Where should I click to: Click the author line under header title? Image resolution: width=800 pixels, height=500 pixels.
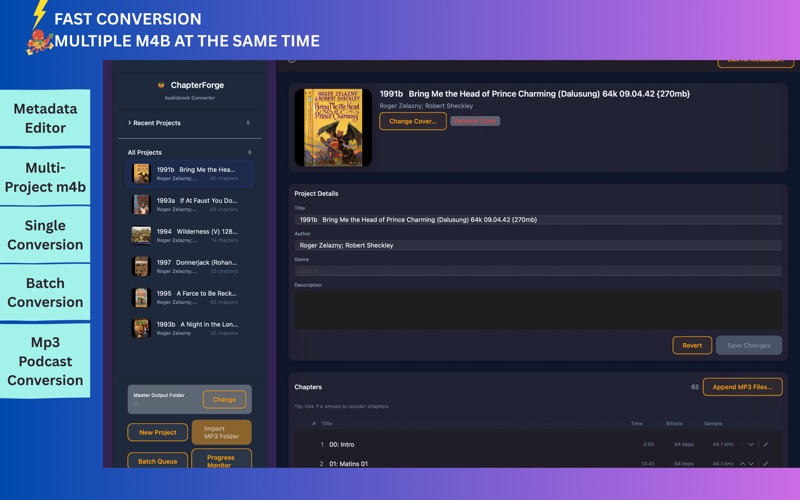point(426,106)
